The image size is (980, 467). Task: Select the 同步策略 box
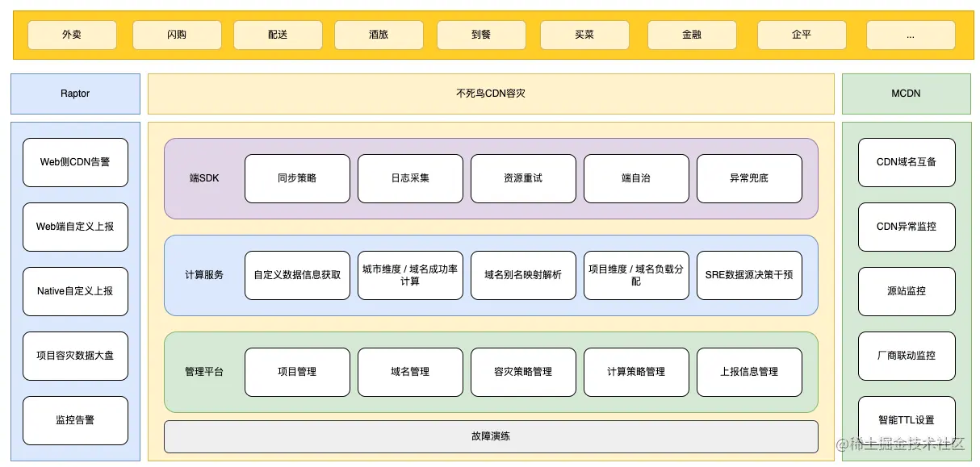tap(297, 178)
